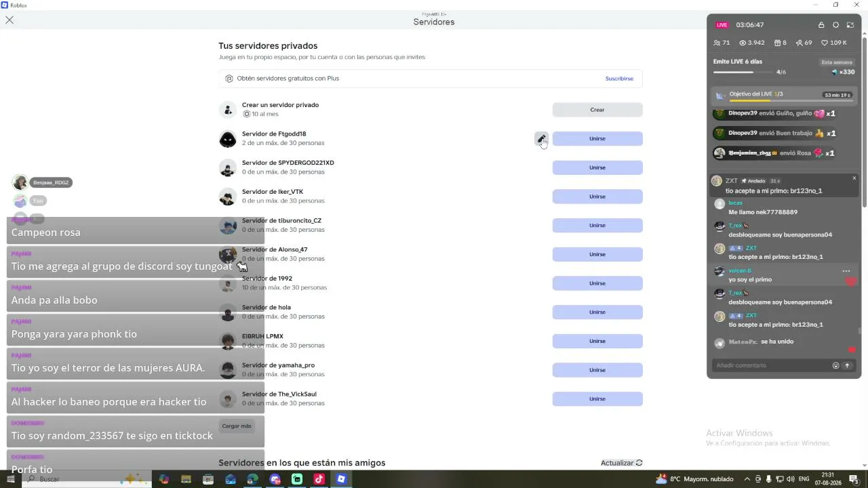Image resolution: width=868 pixels, height=488 pixels.
Task: Open File Explorer from the taskbar
Action: (x=186, y=479)
